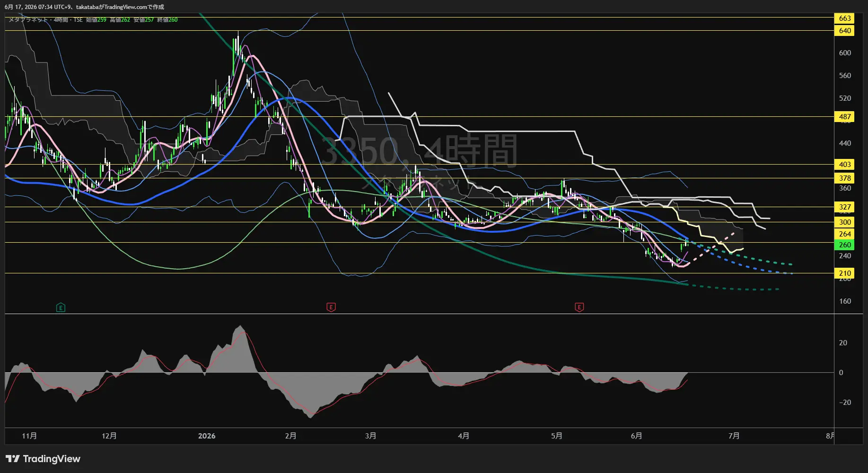Click the メタプラネット symbol legend text

(x=29, y=20)
